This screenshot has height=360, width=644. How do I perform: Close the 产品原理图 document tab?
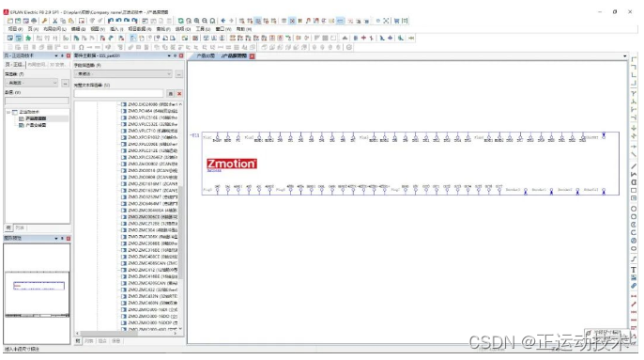(x=253, y=56)
